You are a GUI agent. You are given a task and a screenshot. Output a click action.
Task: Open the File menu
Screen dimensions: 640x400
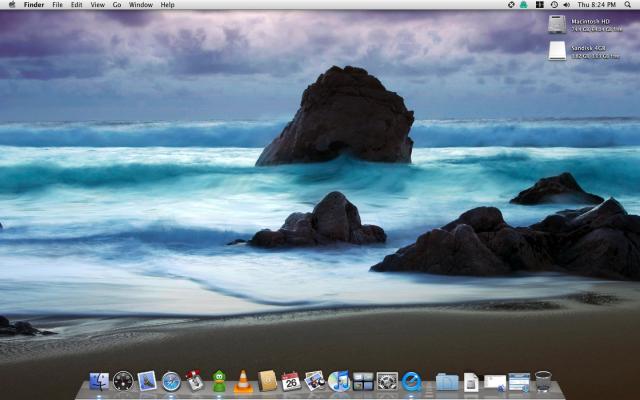click(x=57, y=5)
